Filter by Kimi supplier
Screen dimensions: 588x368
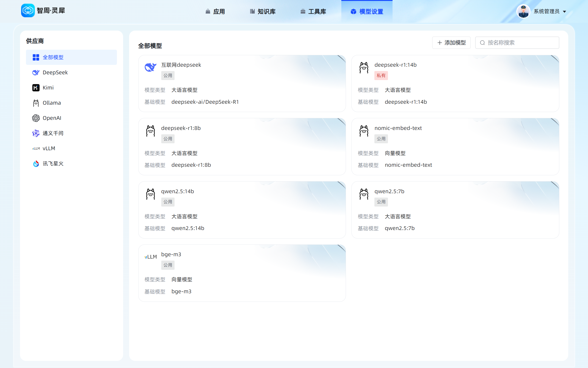pos(71,88)
